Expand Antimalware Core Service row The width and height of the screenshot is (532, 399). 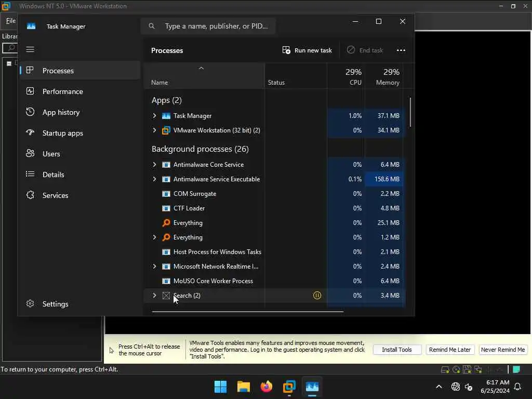pyautogui.click(x=154, y=165)
